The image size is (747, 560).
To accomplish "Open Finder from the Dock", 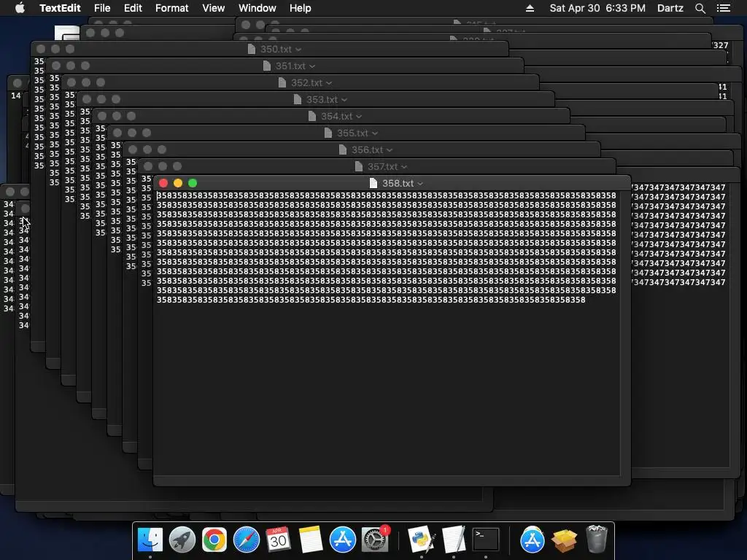I will (150, 540).
